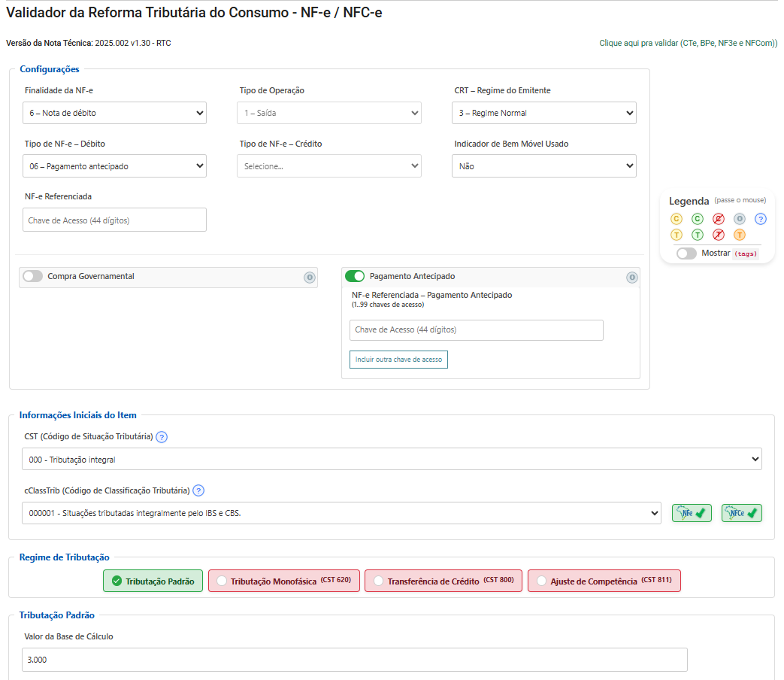784x680 pixels.
Task: Click the NFCe validation check badge
Action: 741,513
